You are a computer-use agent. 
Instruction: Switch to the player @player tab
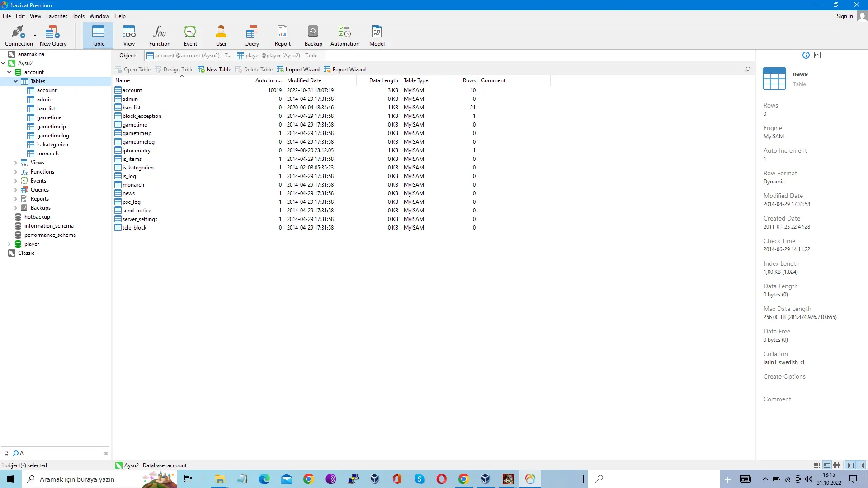pyautogui.click(x=277, y=56)
